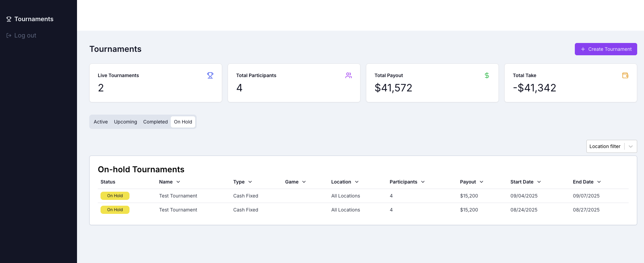Click the trophy icon in Live Tournaments card
Screen dimensions: 644x263
click(210, 75)
